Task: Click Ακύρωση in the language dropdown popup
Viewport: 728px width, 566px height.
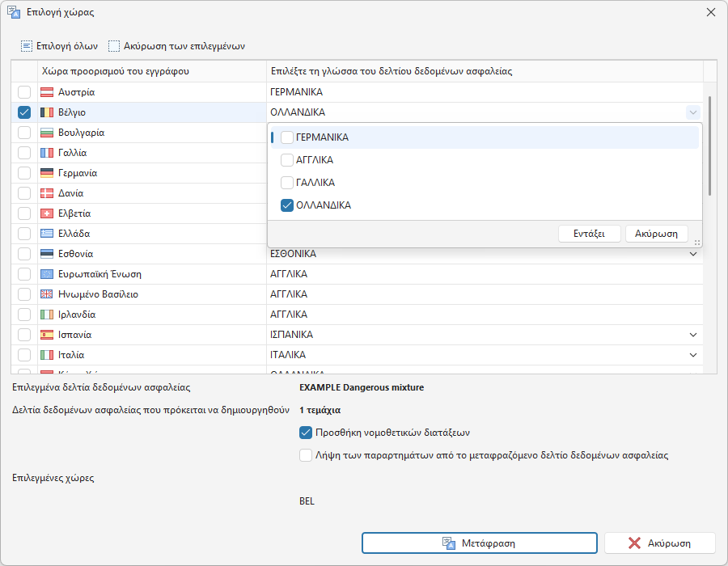Action: (x=657, y=234)
